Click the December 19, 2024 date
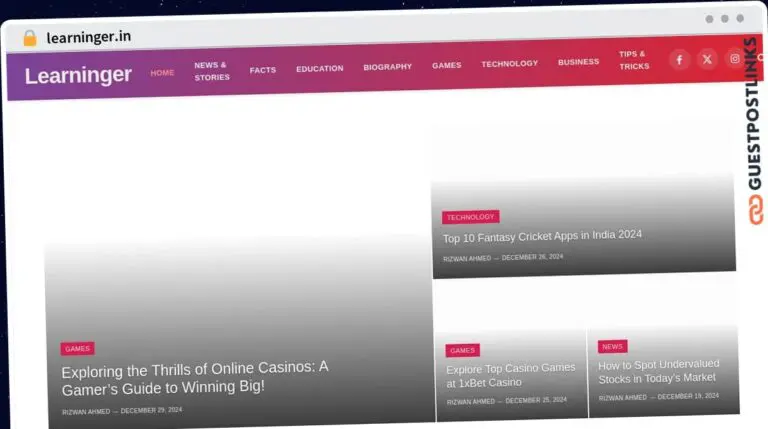The image size is (768, 429). coord(688,396)
